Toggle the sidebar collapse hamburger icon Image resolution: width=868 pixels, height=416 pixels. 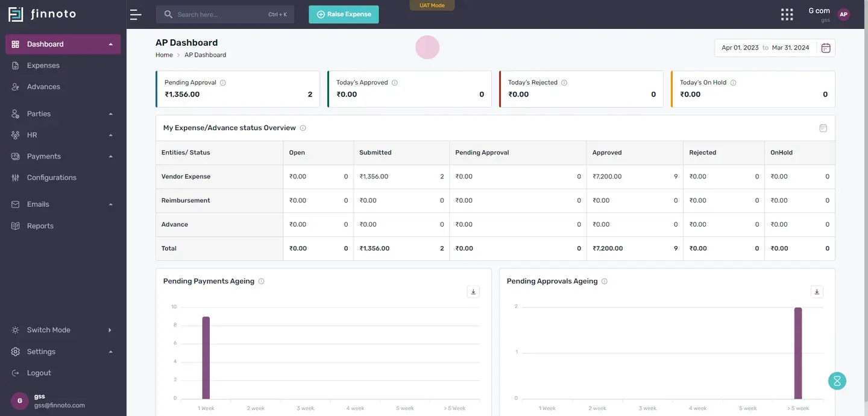[136, 14]
